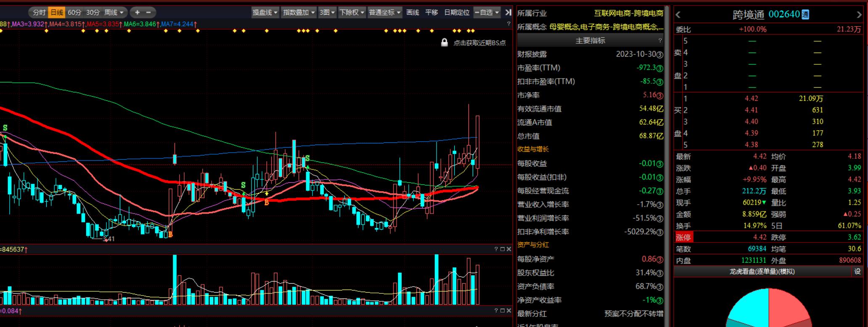Click the lock icon beside BS点 text
Image resolution: width=868 pixels, height=327 pixels.
click(x=444, y=42)
